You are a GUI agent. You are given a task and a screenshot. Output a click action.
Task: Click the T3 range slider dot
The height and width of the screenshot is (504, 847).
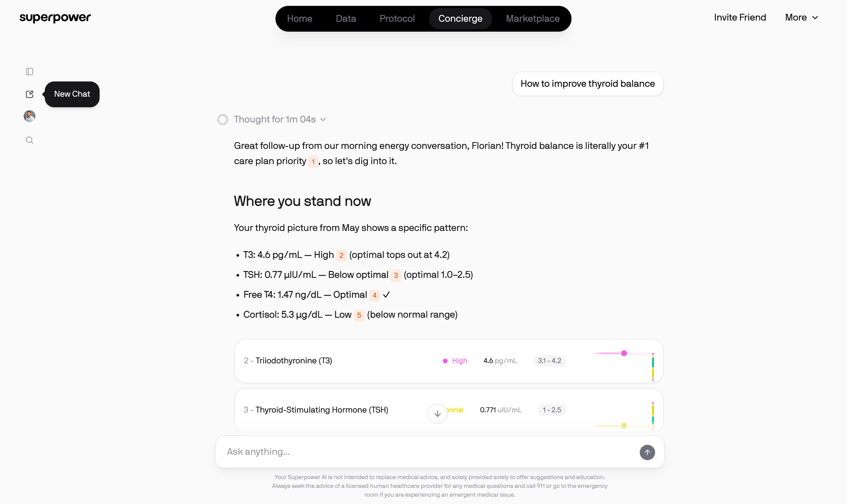[x=624, y=353]
